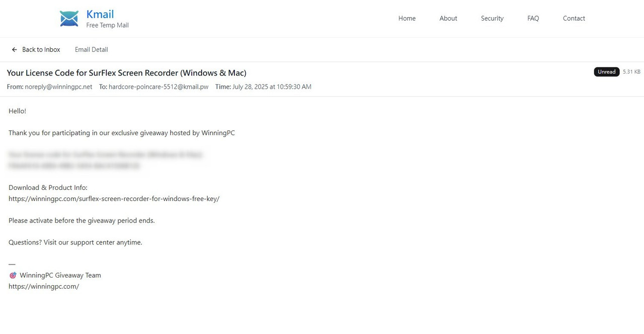This screenshot has width=644, height=334.
Task: Click the 5.31 KB size label
Action: pyautogui.click(x=631, y=72)
